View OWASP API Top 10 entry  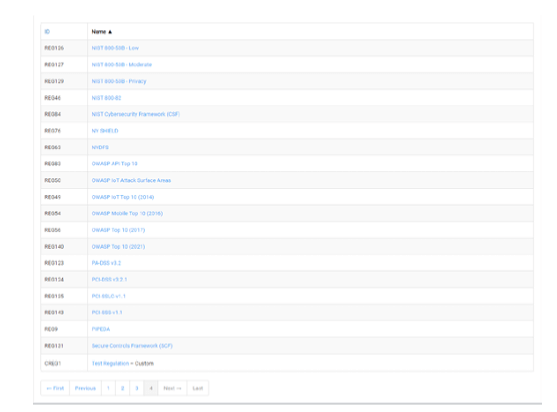coord(114,164)
